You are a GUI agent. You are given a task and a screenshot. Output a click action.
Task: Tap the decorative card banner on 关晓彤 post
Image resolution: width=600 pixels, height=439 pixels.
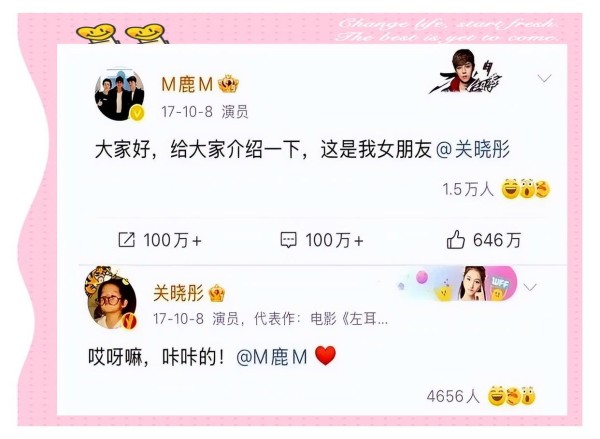457,284
